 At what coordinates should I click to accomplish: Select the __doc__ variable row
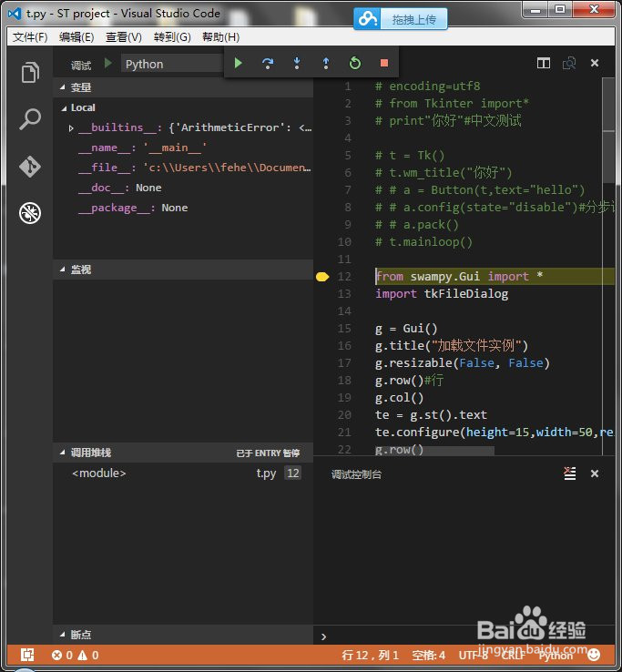pyautogui.click(x=183, y=188)
